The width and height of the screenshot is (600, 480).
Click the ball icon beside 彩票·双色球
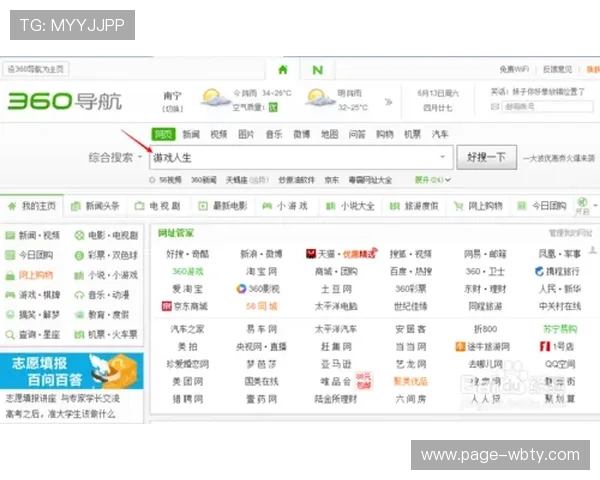pos(79,255)
